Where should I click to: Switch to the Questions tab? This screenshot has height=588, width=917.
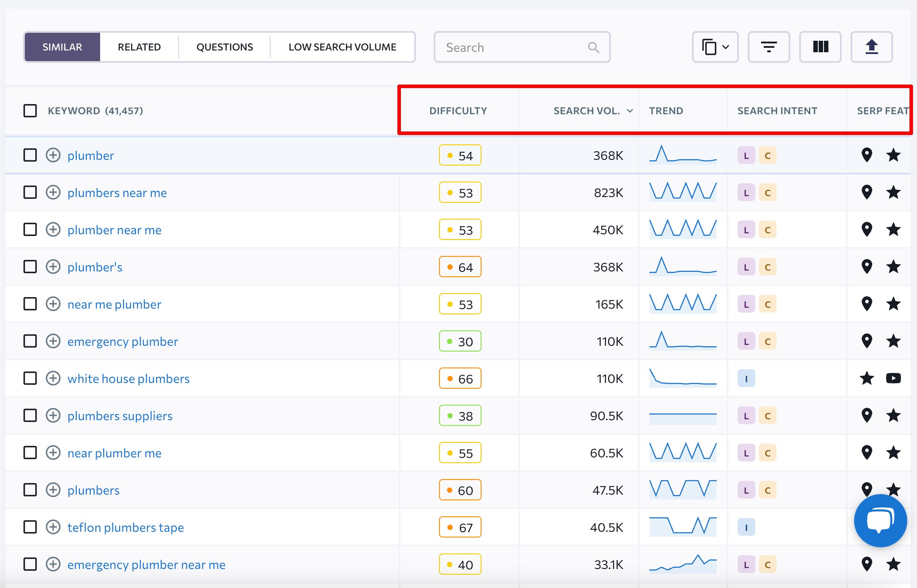(x=225, y=47)
